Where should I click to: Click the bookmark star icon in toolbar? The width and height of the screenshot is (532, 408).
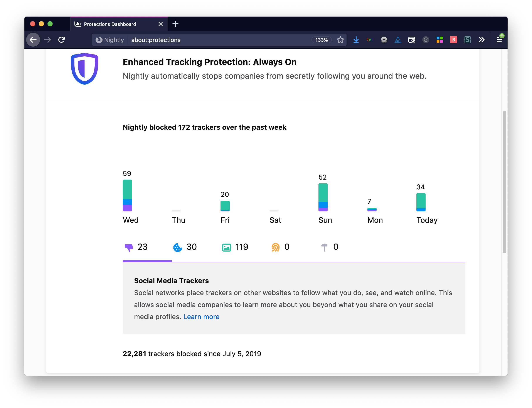pyautogui.click(x=340, y=40)
